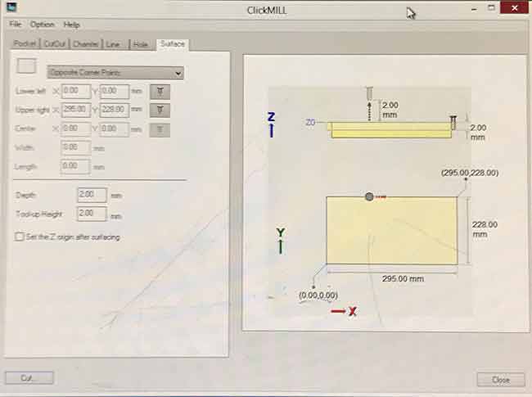Click the surface shape preview icon

click(26, 65)
